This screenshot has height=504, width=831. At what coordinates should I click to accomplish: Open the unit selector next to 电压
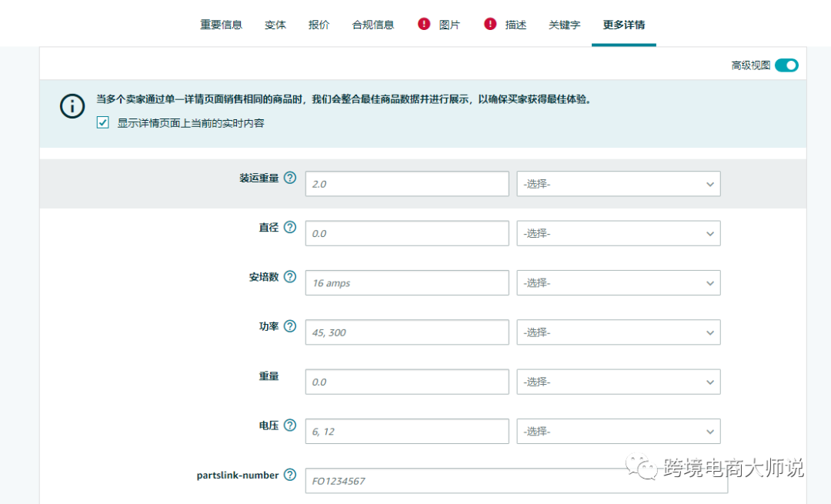pyautogui.click(x=618, y=431)
